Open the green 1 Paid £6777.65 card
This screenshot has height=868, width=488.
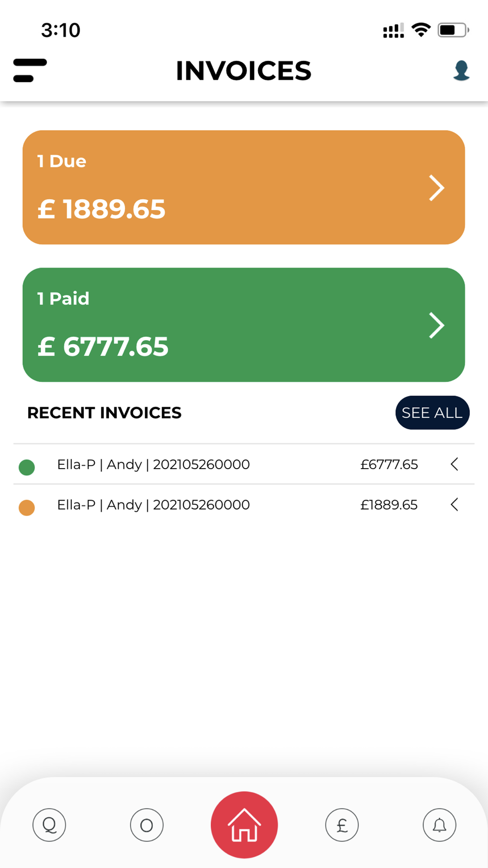(x=244, y=325)
